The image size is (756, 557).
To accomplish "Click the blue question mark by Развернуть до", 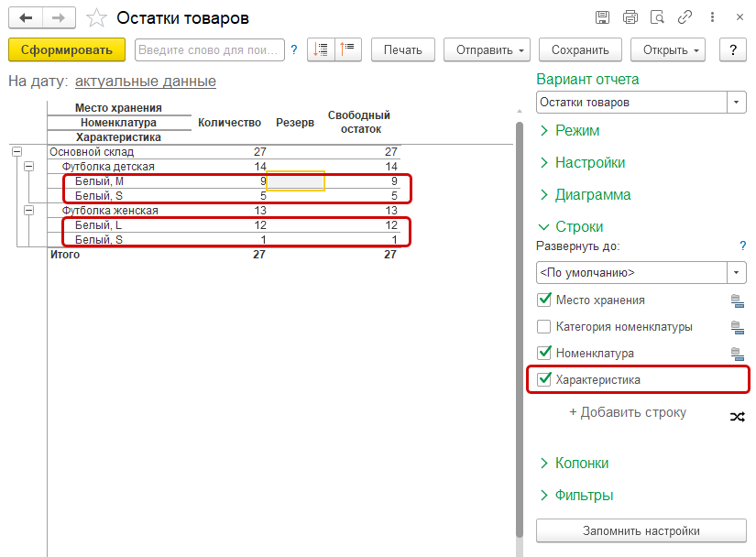I will (742, 246).
